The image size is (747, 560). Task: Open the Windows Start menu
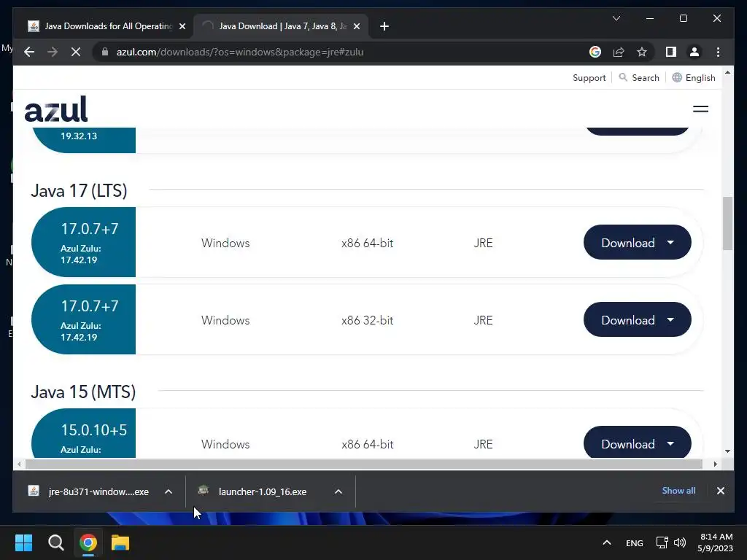[x=23, y=542]
